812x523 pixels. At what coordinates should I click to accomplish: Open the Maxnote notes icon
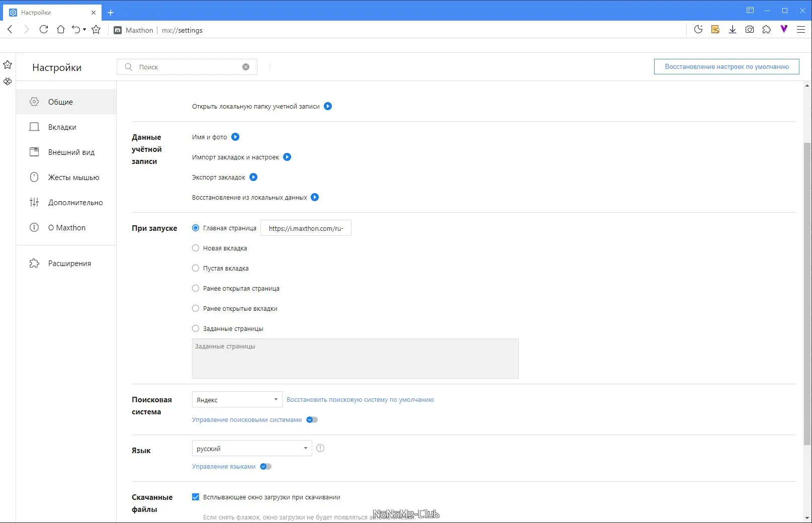[715, 30]
